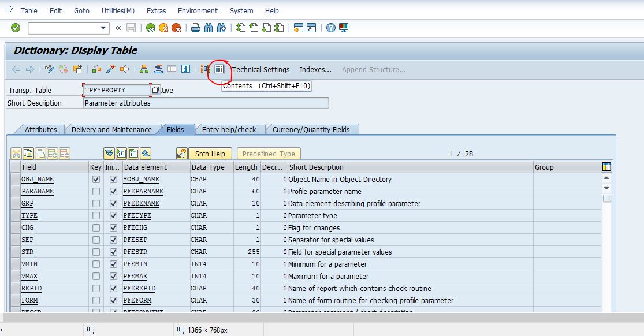
Task: Click the Technical Settings button
Action: pos(260,69)
